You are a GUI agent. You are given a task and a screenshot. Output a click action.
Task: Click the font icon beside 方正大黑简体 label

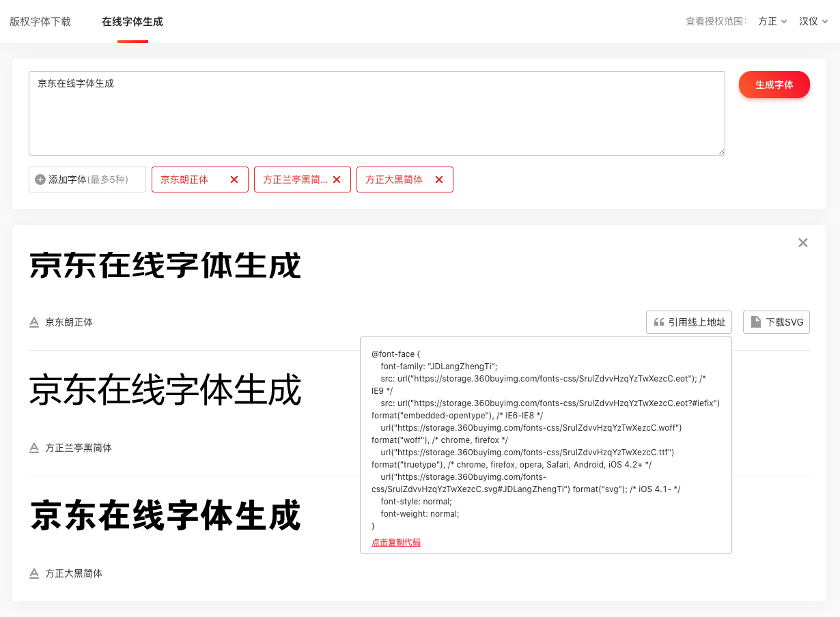34,573
